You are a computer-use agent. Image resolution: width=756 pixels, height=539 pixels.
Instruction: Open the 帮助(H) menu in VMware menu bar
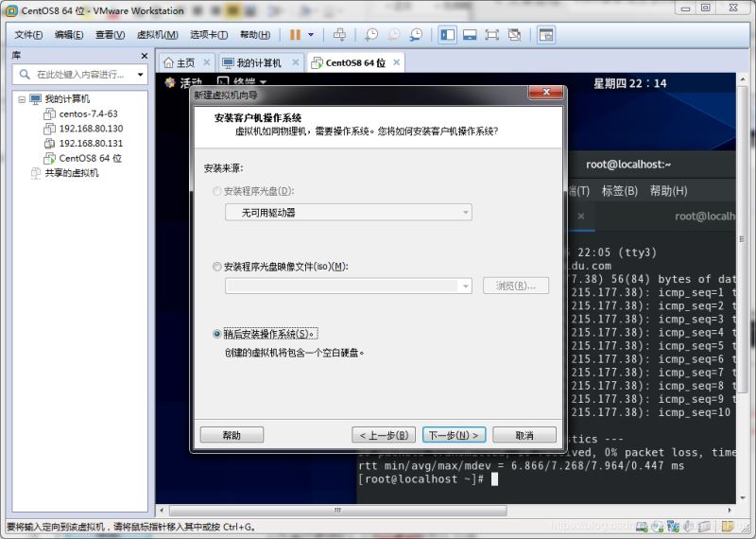pyautogui.click(x=255, y=35)
